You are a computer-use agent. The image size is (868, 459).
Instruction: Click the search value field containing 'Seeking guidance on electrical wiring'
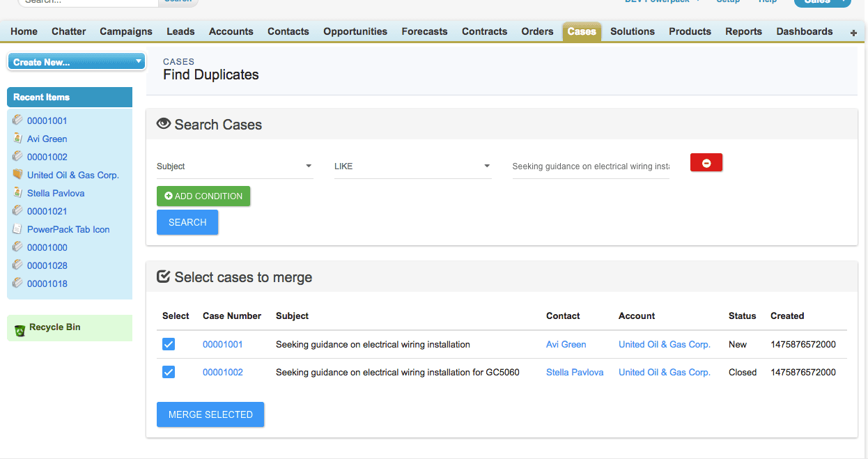[591, 166]
